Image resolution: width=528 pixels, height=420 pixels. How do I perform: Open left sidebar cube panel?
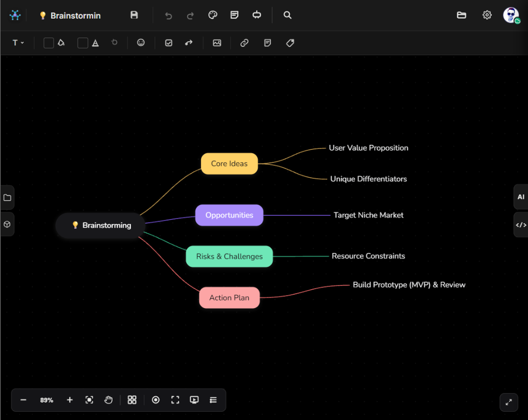click(7, 224)
